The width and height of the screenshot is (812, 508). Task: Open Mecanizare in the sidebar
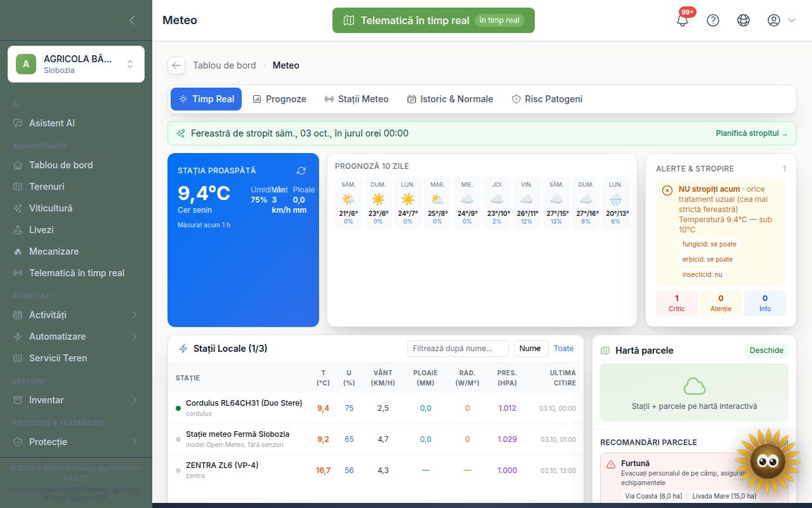point(76,251)
